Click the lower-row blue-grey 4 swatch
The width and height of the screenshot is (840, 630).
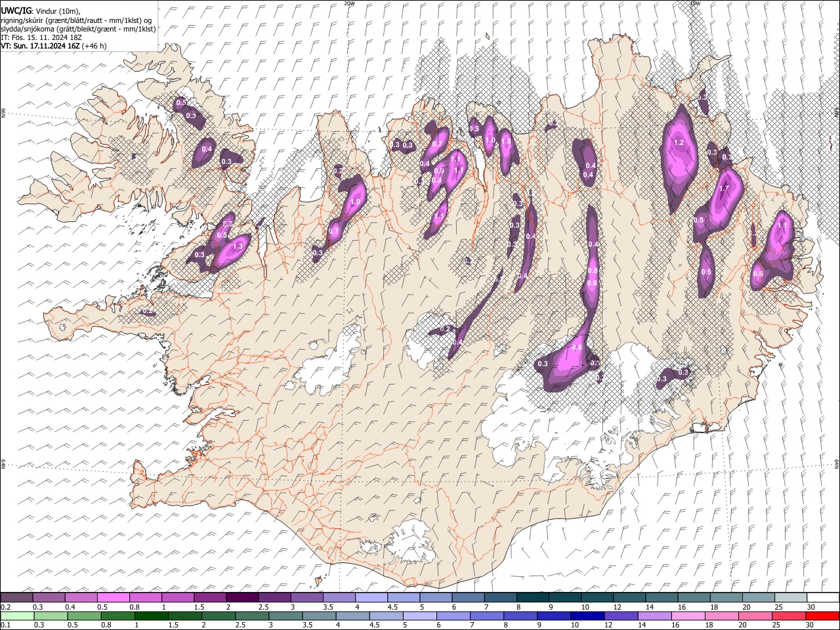tap(352, 616)
